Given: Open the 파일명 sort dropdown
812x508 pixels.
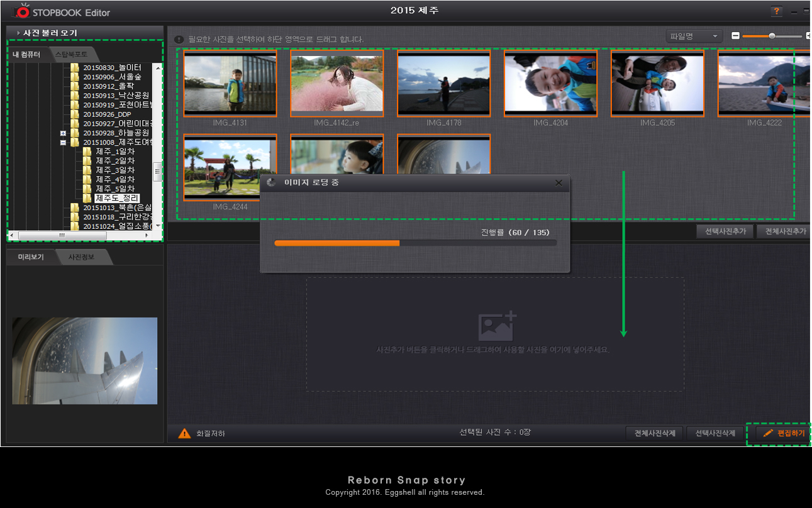Looking at the screenshot, I should [694, 36].
